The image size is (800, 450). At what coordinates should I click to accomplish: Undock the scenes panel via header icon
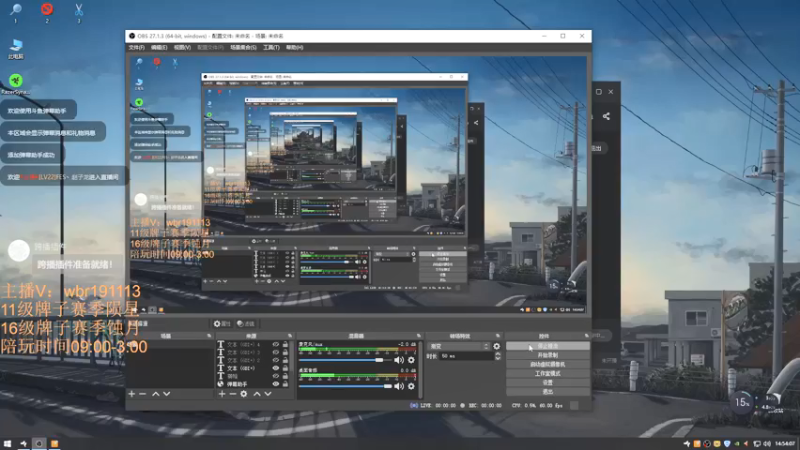click(209, 336)
